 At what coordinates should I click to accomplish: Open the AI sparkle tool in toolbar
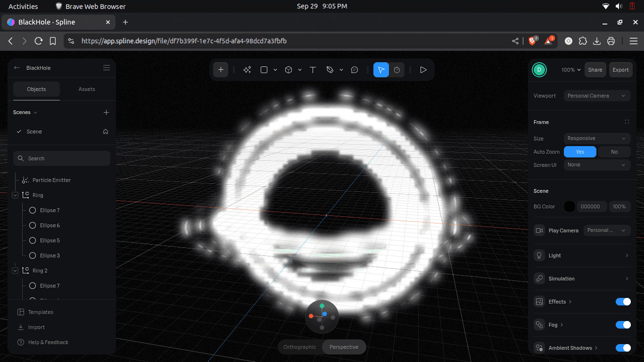(247, 69)
